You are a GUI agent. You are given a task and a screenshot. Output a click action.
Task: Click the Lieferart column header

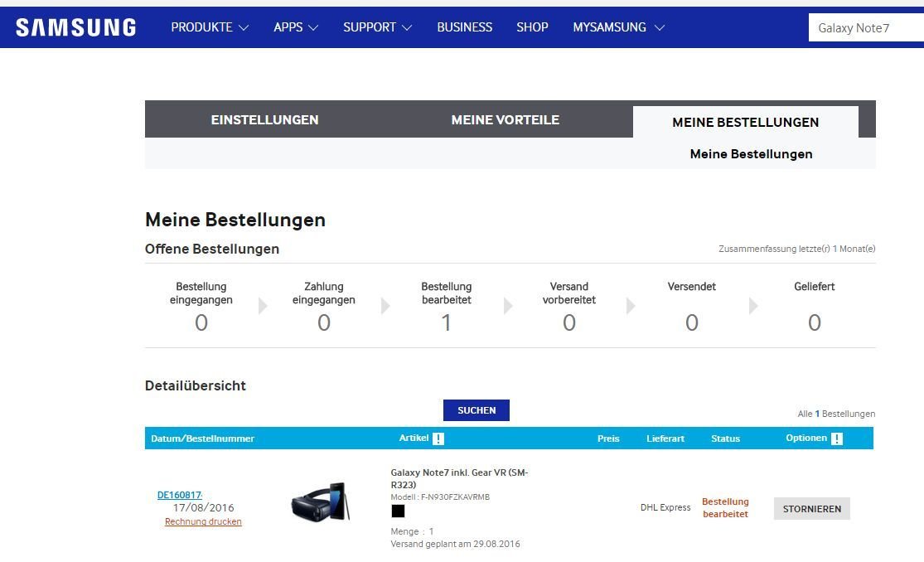coord(665,438)
